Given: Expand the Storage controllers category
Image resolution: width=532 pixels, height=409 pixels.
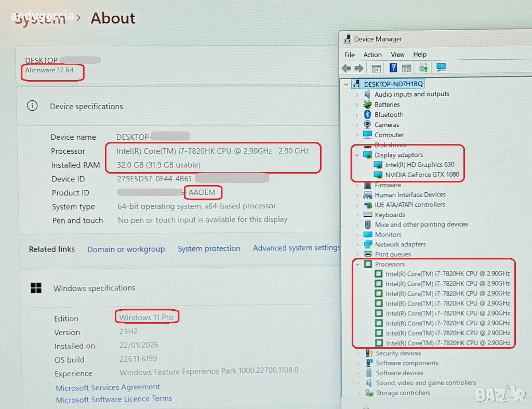Looking at the screenshot, I should pos(358,393).
